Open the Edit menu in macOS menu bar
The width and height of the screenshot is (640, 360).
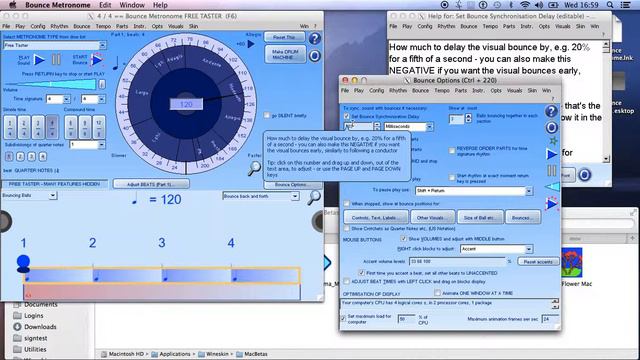click(105, 5)
